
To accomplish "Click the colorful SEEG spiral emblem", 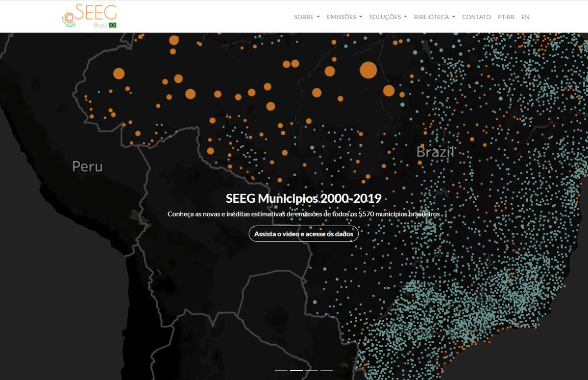I will (x=69, y=19).
